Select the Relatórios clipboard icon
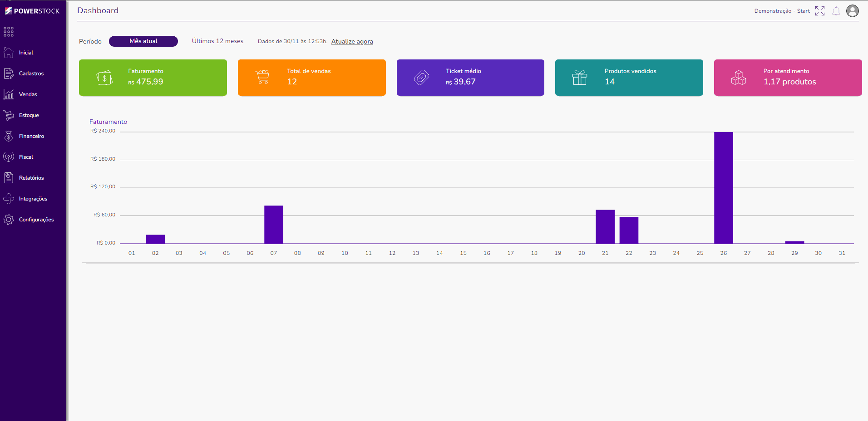868x421 pixels. 9,178
